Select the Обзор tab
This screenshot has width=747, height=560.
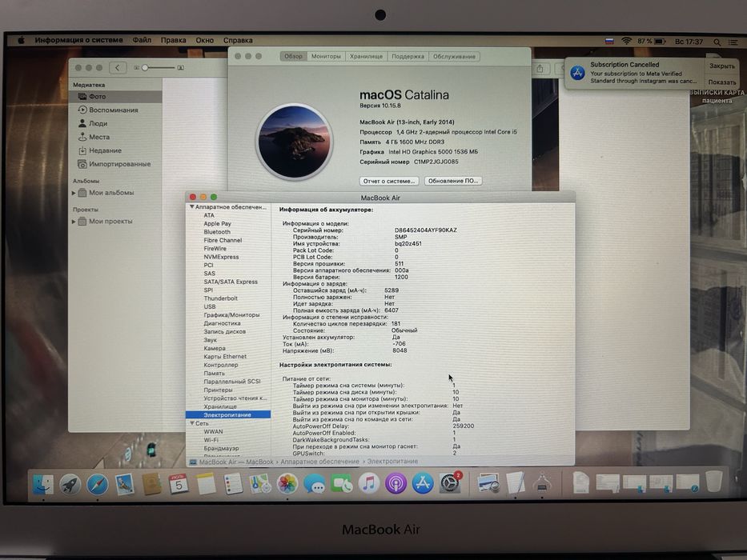pyautogui.click(x=293, y=56)
